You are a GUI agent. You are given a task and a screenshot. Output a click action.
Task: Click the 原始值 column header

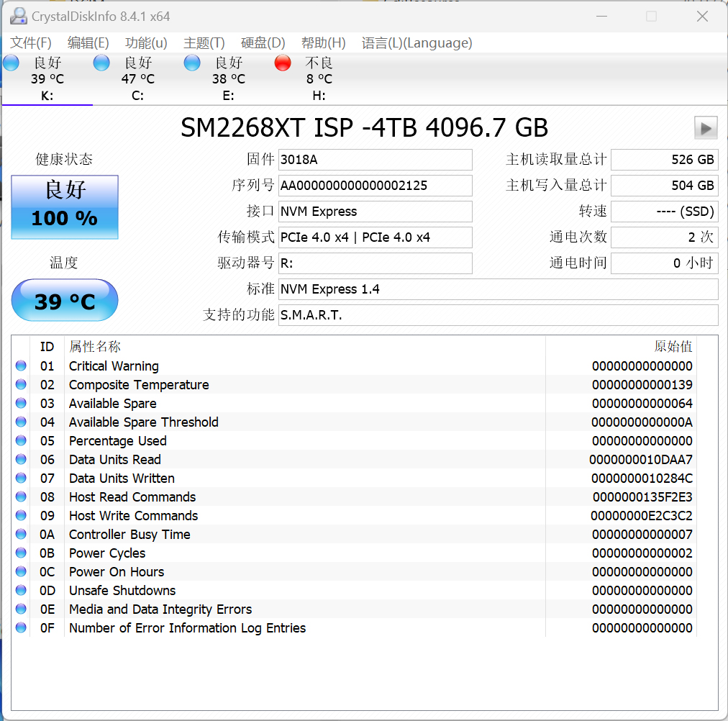pyautogui.click(x=673, y=347)
